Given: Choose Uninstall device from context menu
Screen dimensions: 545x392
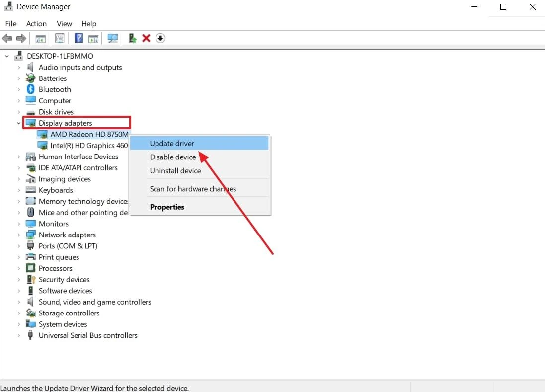Looking at the screenshot, I should [175, 171].
